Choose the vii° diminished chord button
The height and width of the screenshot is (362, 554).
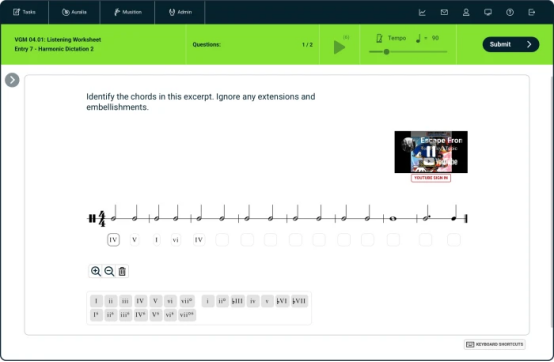[x=187, y=301]
